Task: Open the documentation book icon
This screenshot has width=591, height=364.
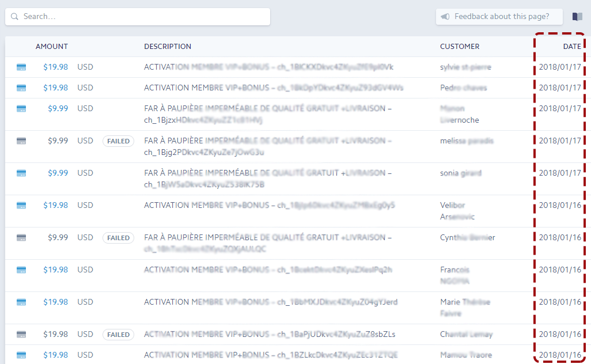Action: pos(577,17)
